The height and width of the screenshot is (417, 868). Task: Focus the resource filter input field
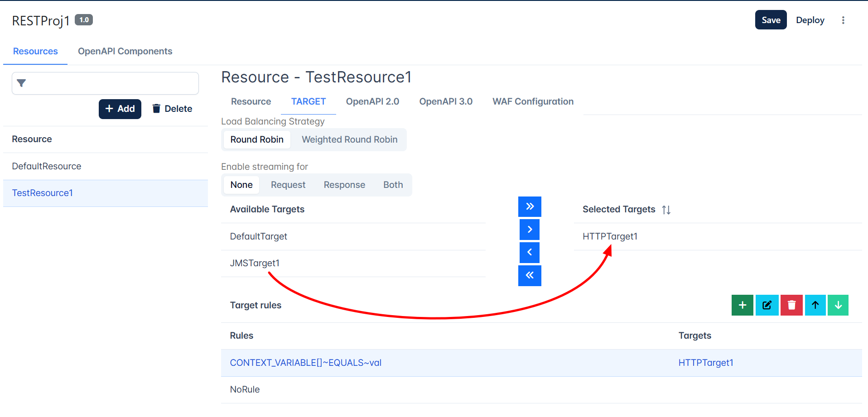point(105,83)
